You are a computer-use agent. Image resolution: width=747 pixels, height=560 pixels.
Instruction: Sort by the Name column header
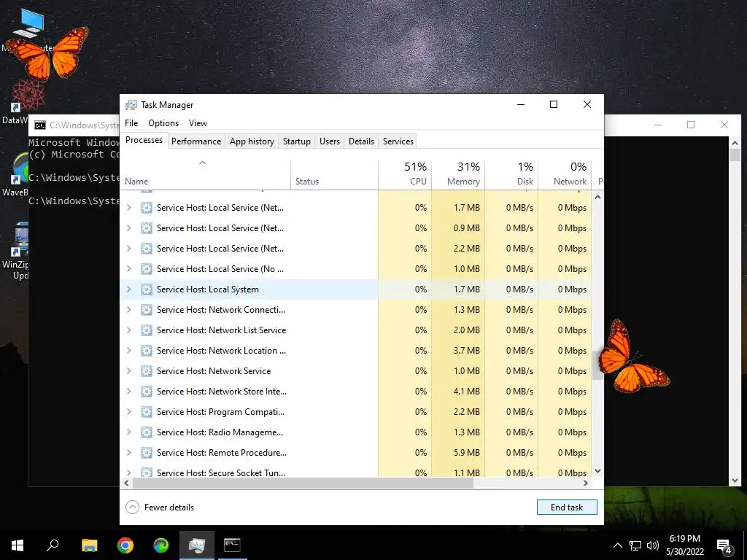(205, 174)
